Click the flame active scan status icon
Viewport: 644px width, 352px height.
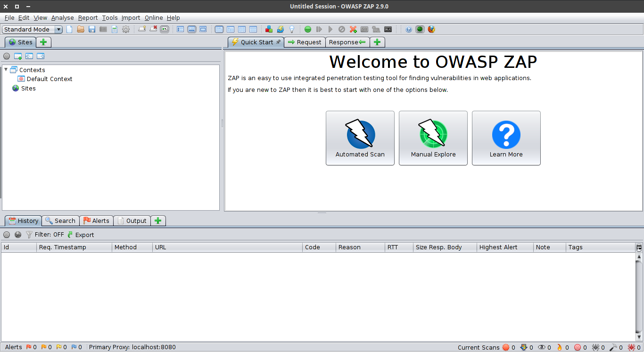click(x=560, y=347)
